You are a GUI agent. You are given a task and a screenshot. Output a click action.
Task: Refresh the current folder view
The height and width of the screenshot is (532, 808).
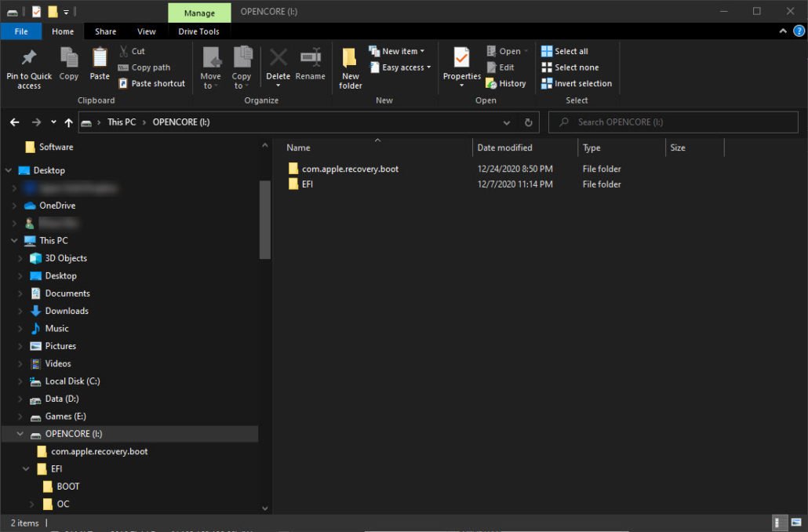[x=528, y=122]
